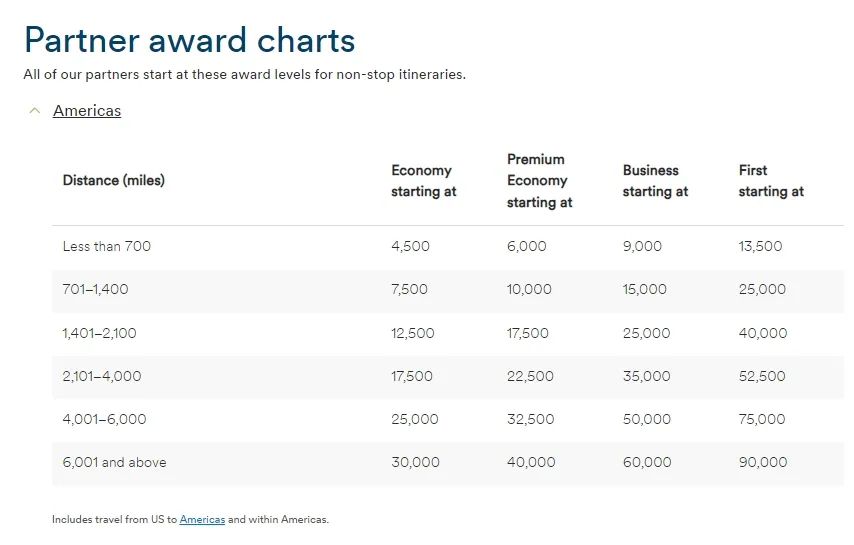Viewport: 854px width, 545px height.
Task: Click the 701–1,400 distance row label
Action: pyautogui.click(x=95, y=290)
